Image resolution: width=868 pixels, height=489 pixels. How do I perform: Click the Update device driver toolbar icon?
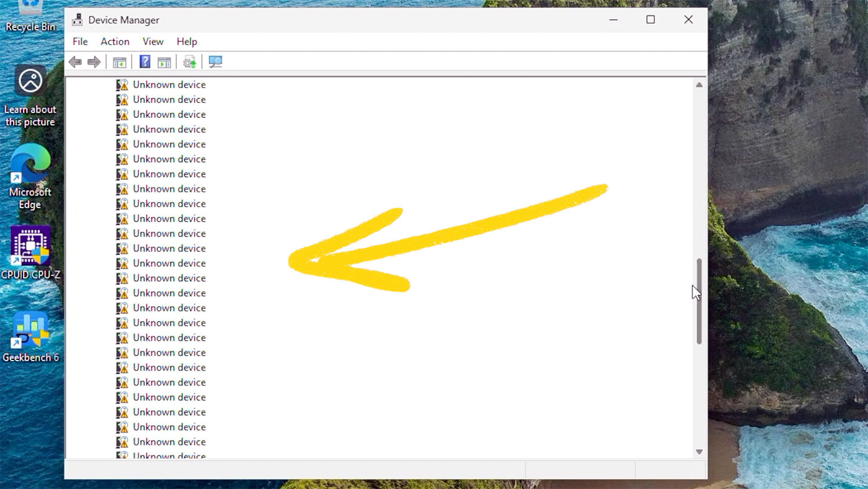point(190,62)
